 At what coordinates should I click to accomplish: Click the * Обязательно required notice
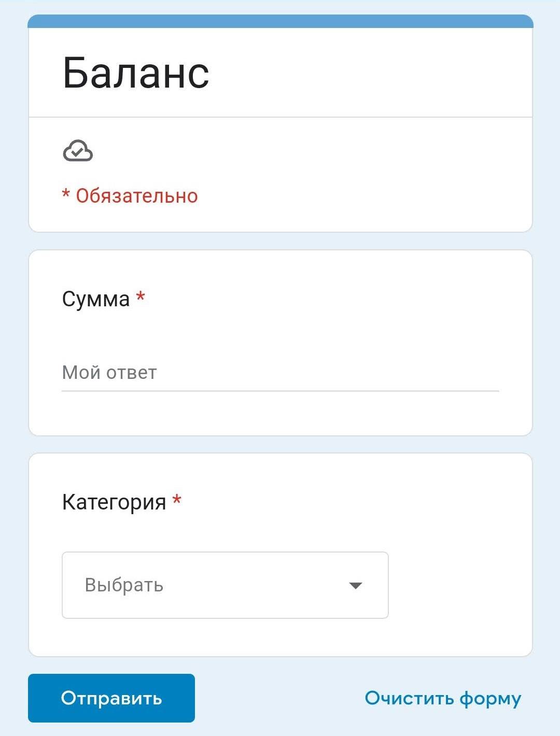pyautogui.click(x=130, y=196)
